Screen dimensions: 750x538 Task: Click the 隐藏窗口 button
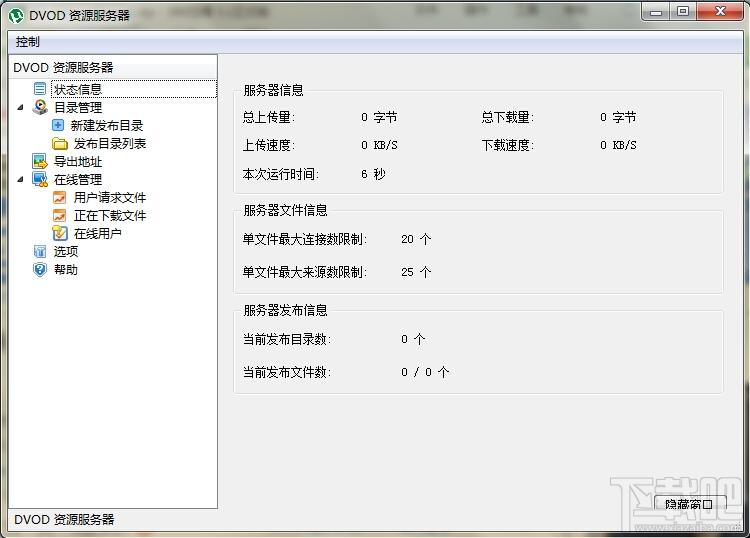(x=690, y=504)
